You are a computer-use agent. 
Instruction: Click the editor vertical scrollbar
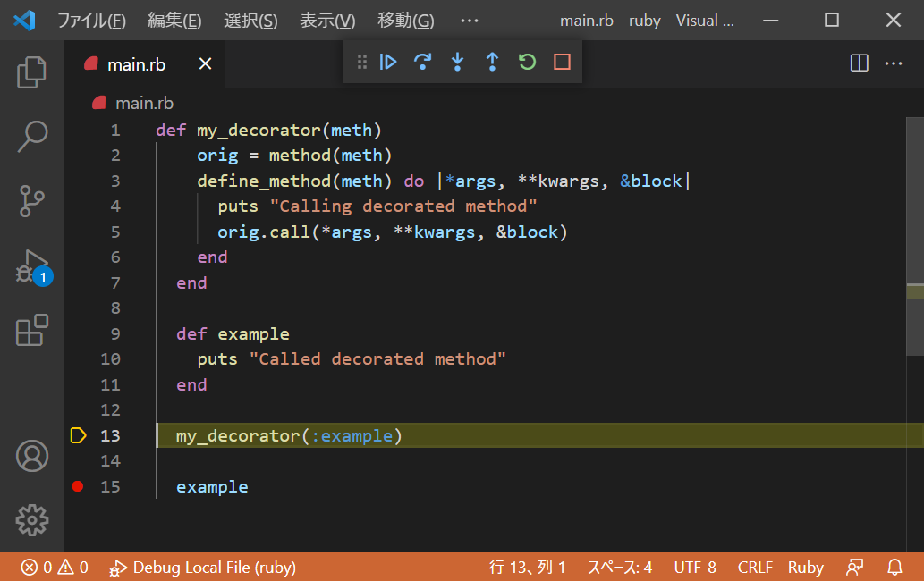tap(915, 237)
